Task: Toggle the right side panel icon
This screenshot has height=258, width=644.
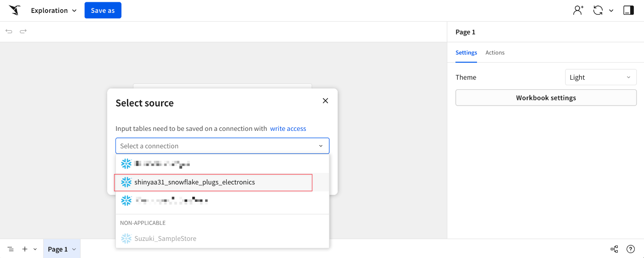Action: [x=628, y=10]
